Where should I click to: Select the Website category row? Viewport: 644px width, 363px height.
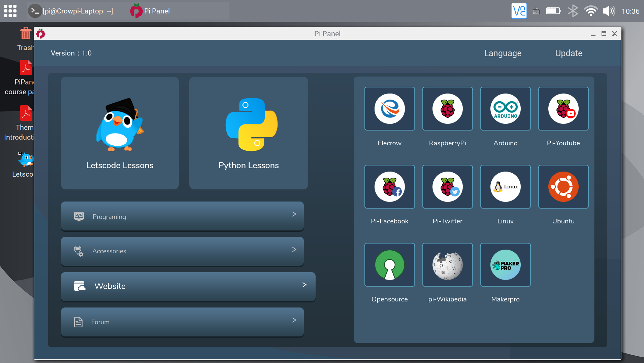click(x=188, y=286)
